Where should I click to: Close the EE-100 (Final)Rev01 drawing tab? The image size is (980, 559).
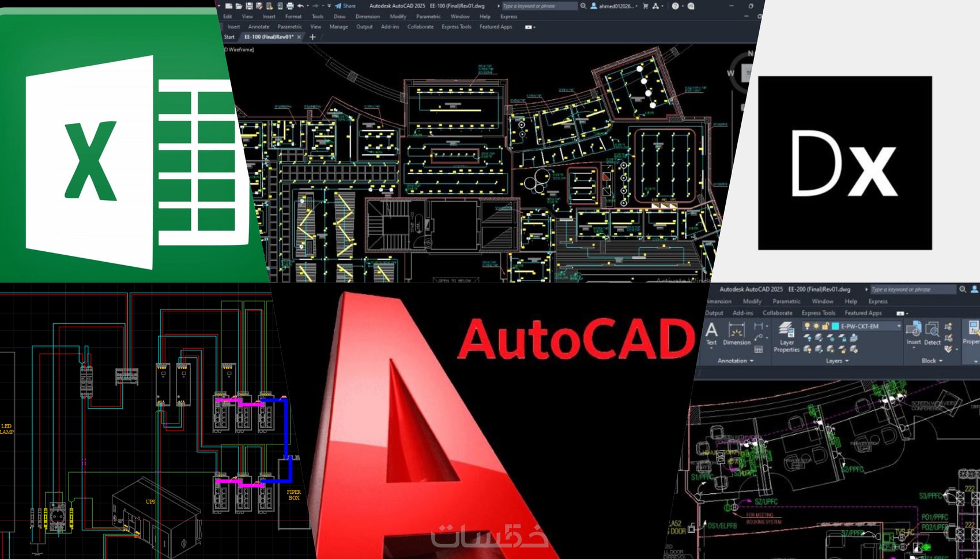(299, 37)
